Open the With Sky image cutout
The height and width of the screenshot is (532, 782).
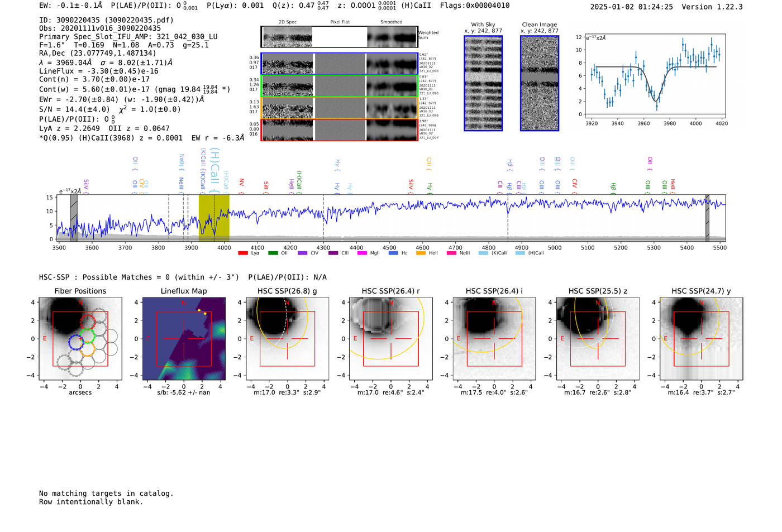[x=483, y=83]
